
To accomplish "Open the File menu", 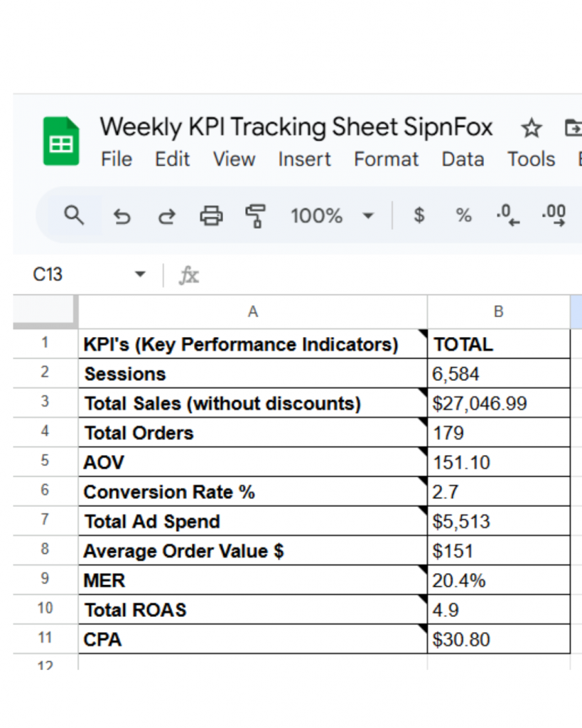I will pyautogui.click(x=117, y=159).
